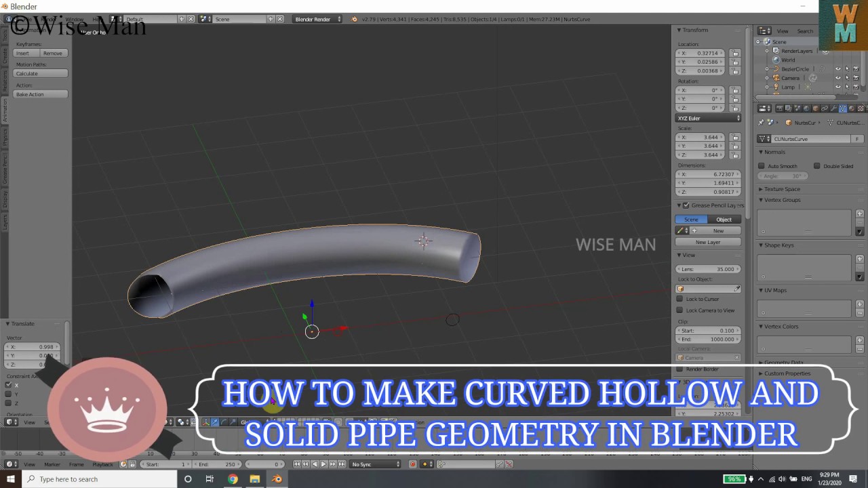The image size is (868, 488).
Task: Open the Material properties tab icon
Action: click(852, 108)
